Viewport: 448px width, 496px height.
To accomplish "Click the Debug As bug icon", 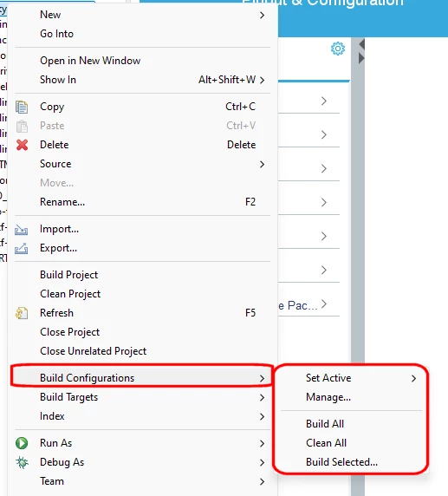I will 22,462.
